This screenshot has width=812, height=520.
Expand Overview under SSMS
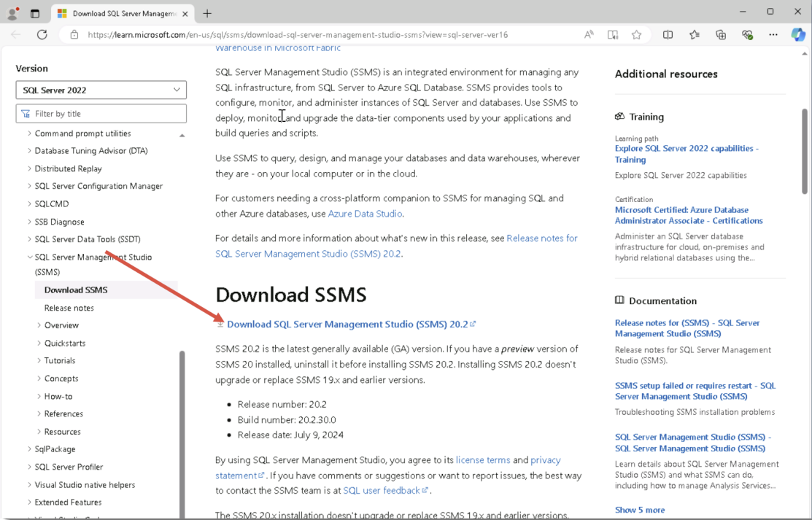(39, 325)
